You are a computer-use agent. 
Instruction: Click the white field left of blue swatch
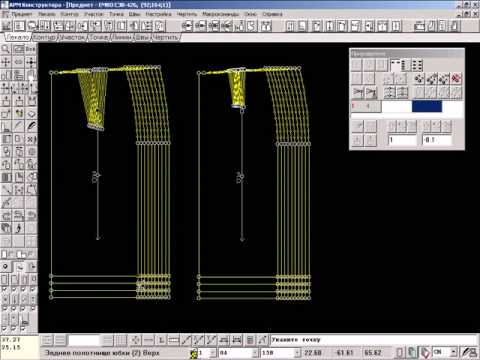click(x=397, y=107)
